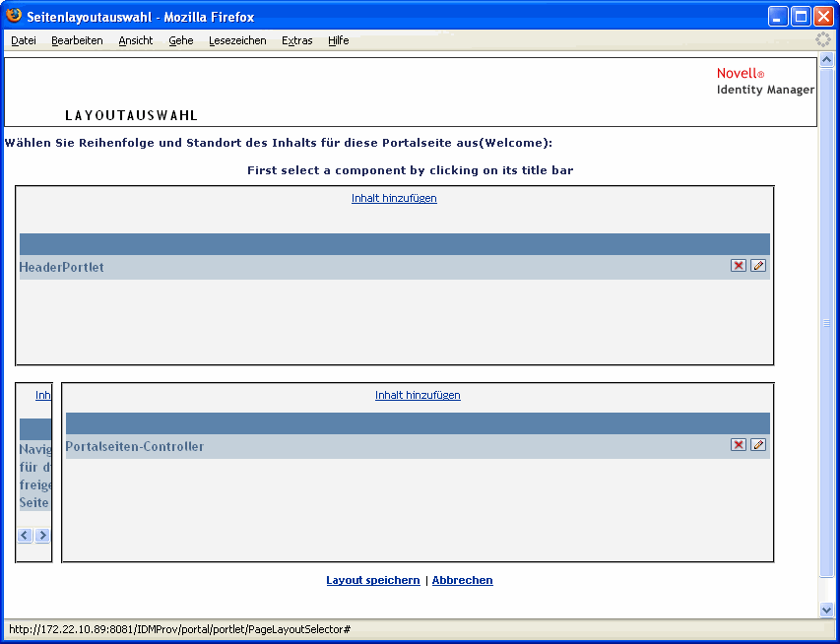The width and height of the screenshot is (840, 644).
Task: Maximize the Firefox window
Action: click(x=801, y=16)
